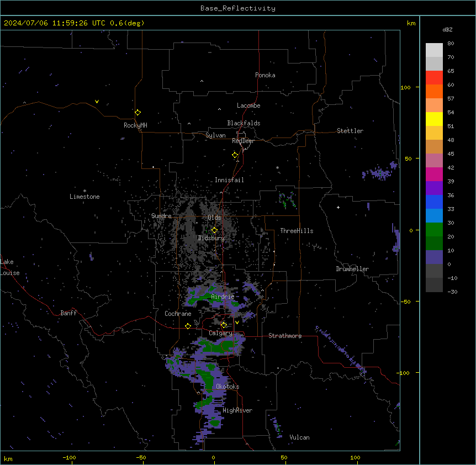Click the yellow marker above Calgary label
This screenshot has height=465, width=476.
(x=224, y=325)
